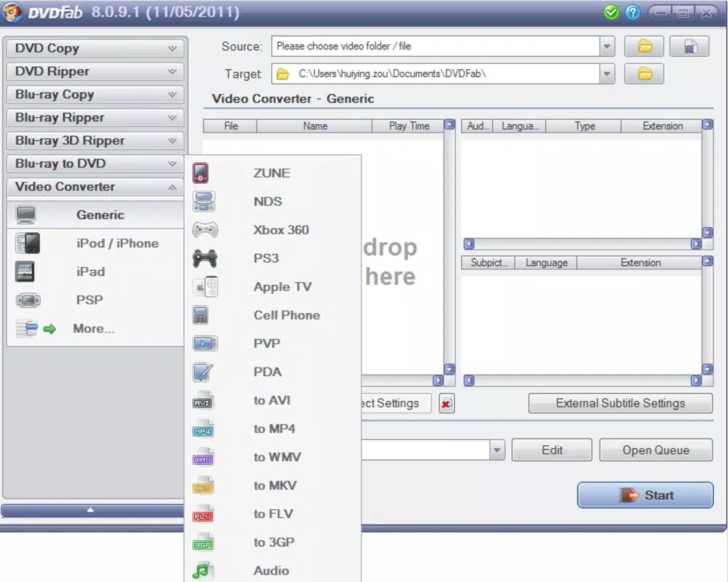Open the profile combo box dropdown
728x582 pixels.
pos(497,450)
